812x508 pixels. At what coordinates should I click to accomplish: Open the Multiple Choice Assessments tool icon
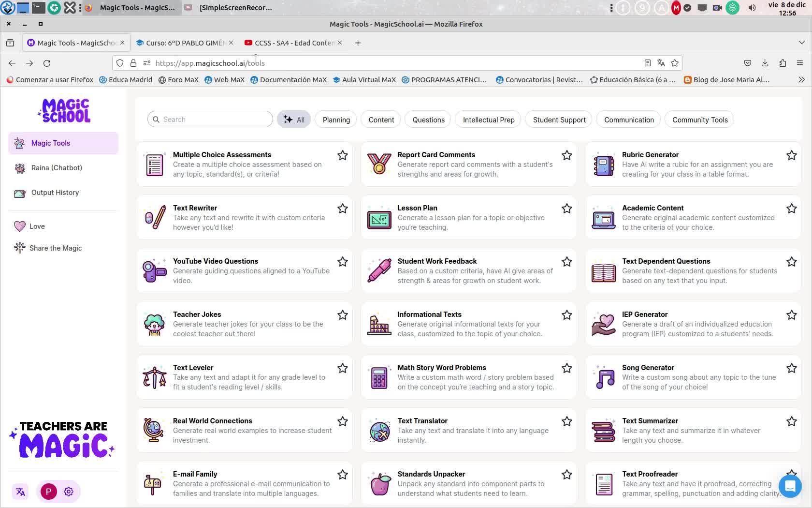click(155, 164)
